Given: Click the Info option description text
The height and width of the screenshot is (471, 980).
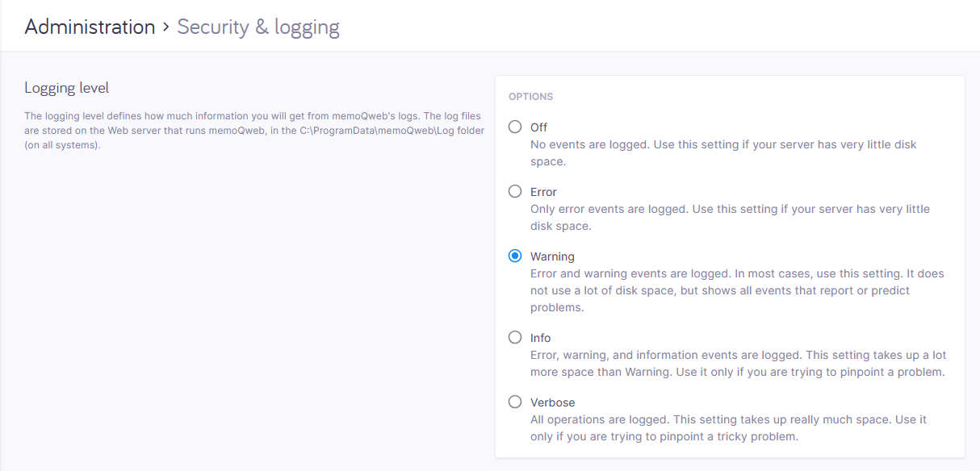Looking at the screenshot, I should 737,363.
